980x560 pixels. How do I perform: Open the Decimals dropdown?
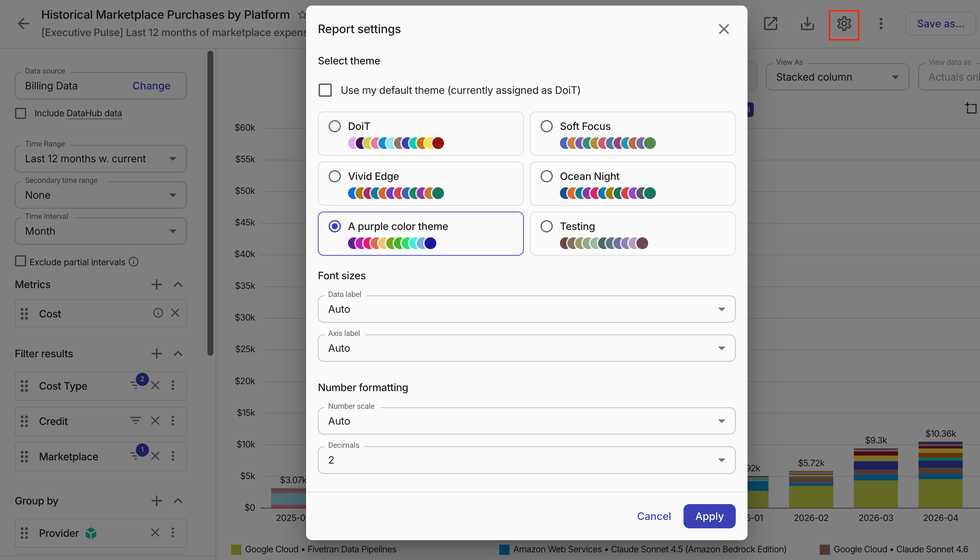click(x=526, y=460)
